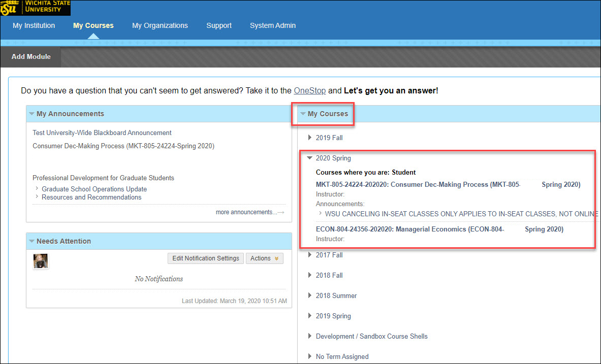Screen dimensions: 601x364
Task: Expand the 2018 Fall term
Action: tap(310, 275)
